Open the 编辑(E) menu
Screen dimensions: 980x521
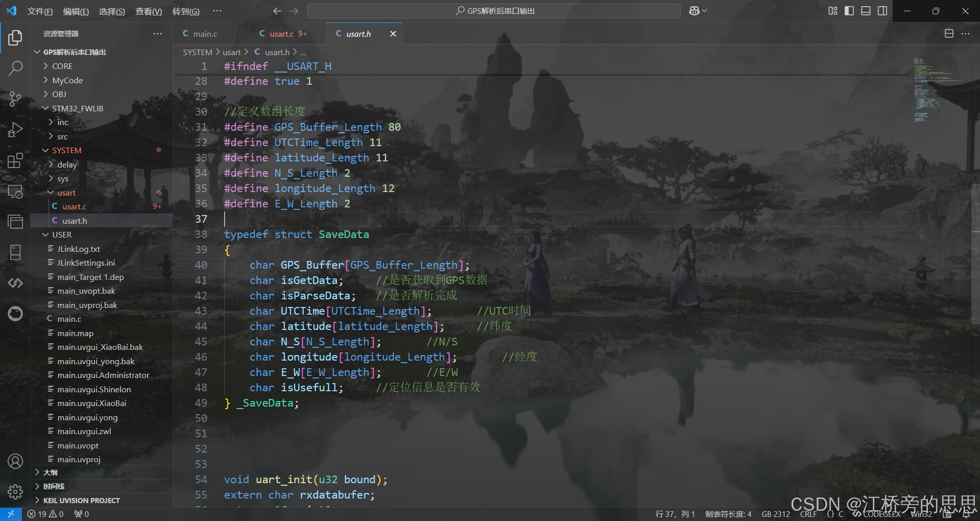(x=76, y=11)
